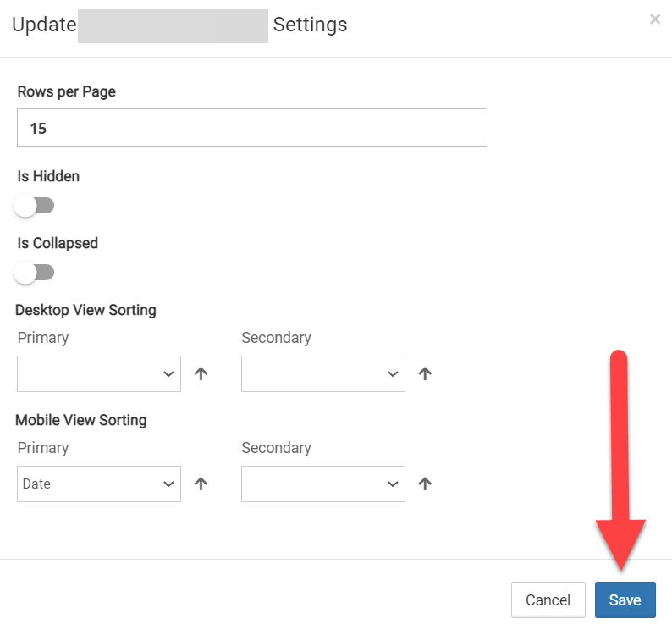The width and height of the screenshot is (672, 630).
Task: Focus the Rows per Page input field
Action: pos(252,128)
